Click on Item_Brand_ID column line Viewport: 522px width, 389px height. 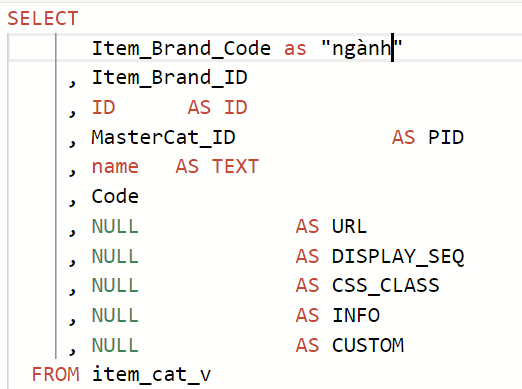[x=169, y=78]
